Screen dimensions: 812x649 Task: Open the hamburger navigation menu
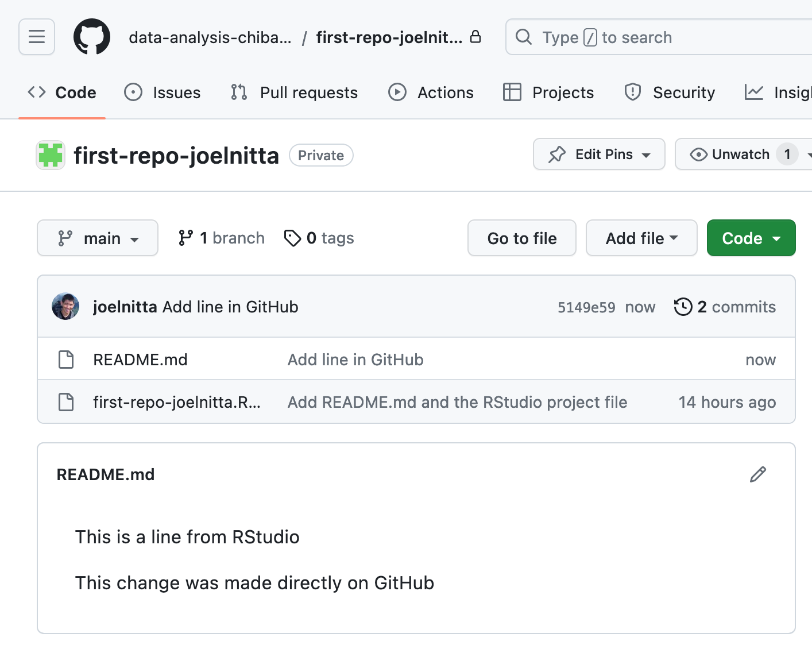[x=37, y=37]
